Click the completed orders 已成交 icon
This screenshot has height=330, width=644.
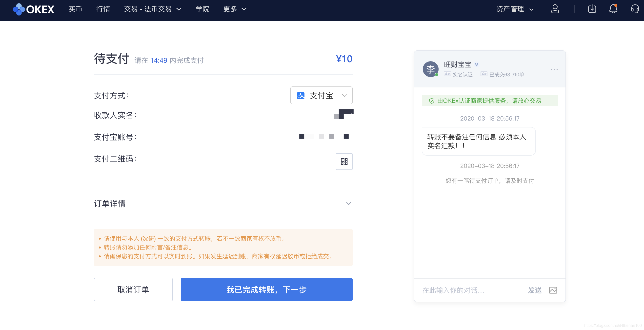point(483,74)
